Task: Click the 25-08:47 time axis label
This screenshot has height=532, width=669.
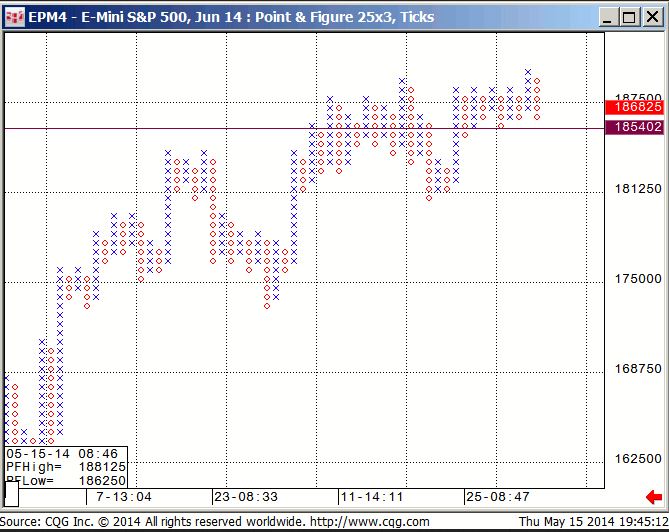Action: [497, 496]
